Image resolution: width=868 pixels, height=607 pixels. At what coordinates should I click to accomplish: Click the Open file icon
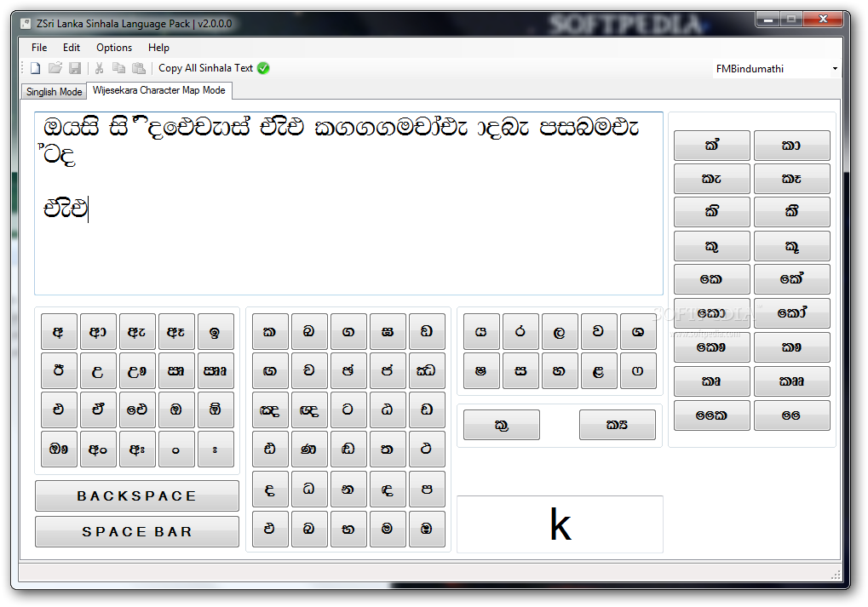(55, 68)
